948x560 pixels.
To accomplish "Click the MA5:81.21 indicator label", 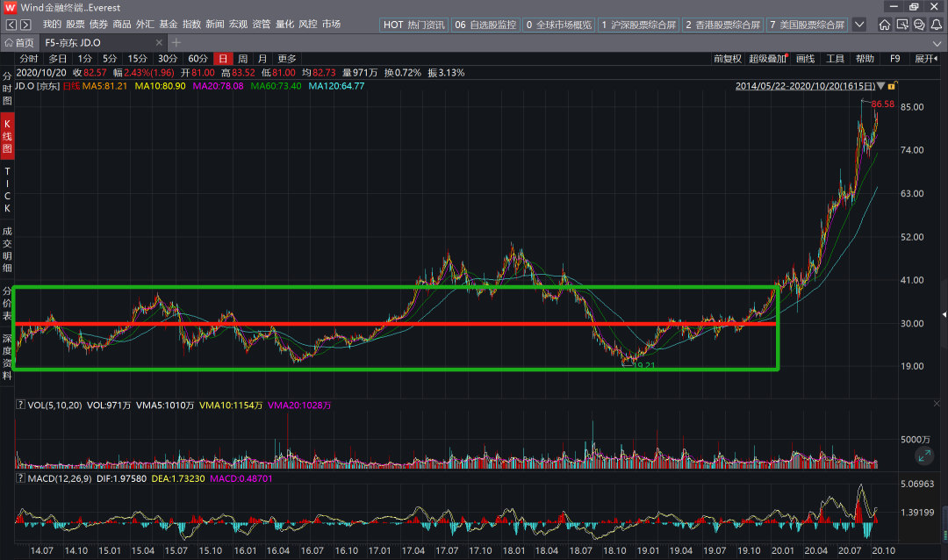I will click(104, 86).
